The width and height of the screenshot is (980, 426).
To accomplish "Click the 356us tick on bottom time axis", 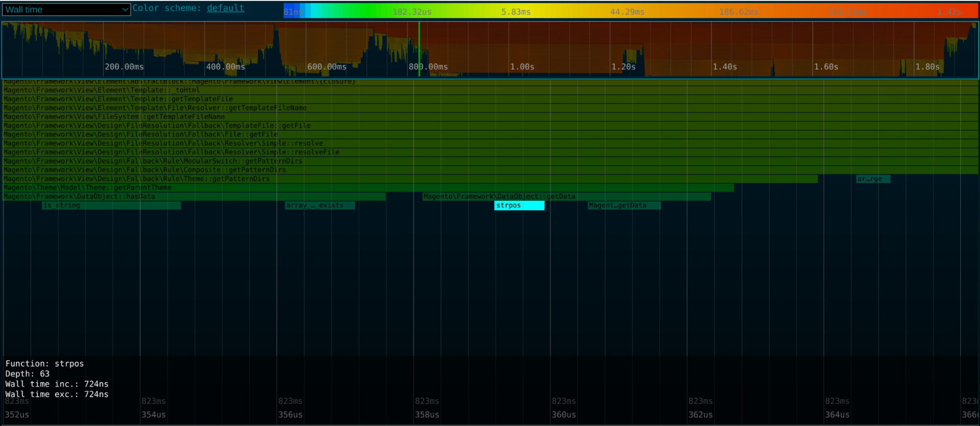I will 290,415.
